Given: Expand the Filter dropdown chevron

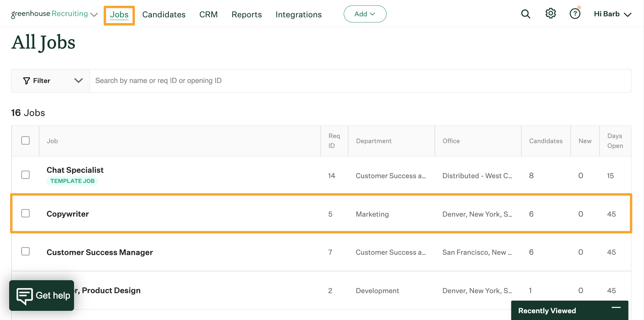Looking at the screenshot, I should click(78, 81).
